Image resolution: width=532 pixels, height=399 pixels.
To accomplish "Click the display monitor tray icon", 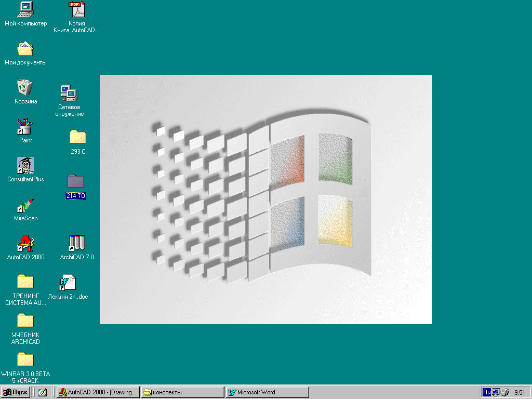I will (x=496, y=392).
